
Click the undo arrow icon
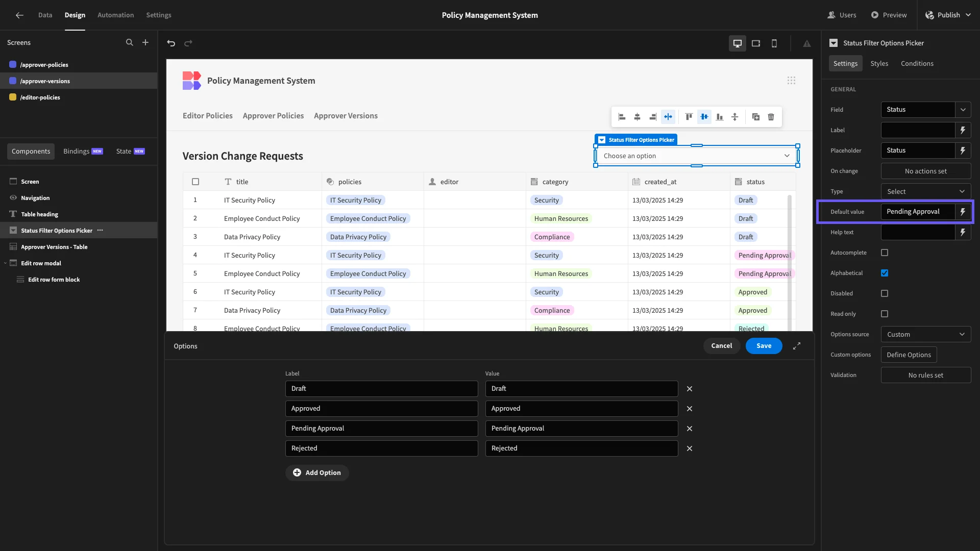[171, 43]
